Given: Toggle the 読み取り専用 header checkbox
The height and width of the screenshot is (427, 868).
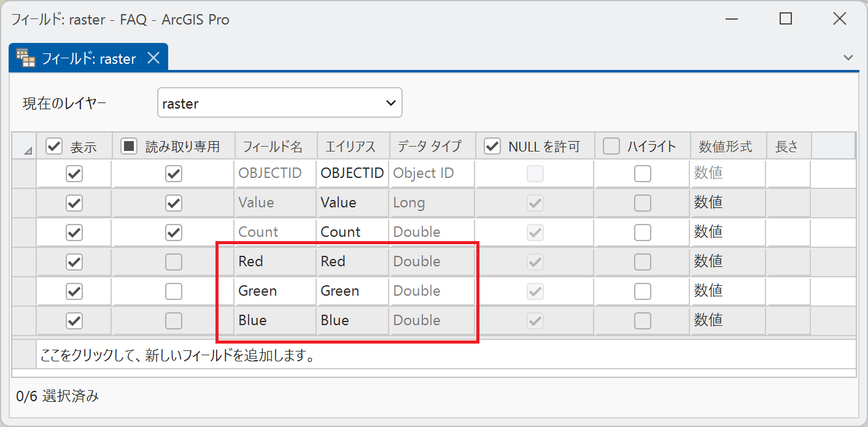Looking at the screenshot, I should tap(129, 146).
